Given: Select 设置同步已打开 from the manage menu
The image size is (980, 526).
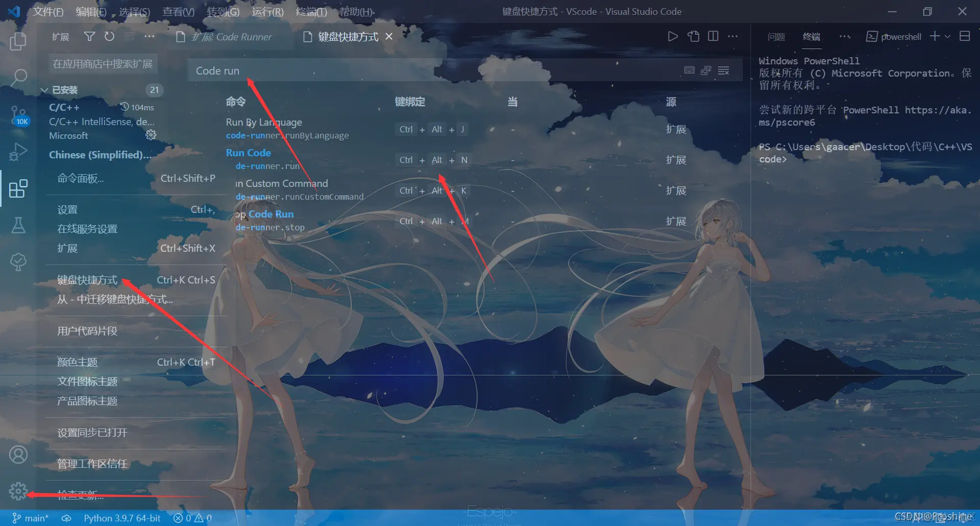Looking at the screenshot, I should (137, 433).
